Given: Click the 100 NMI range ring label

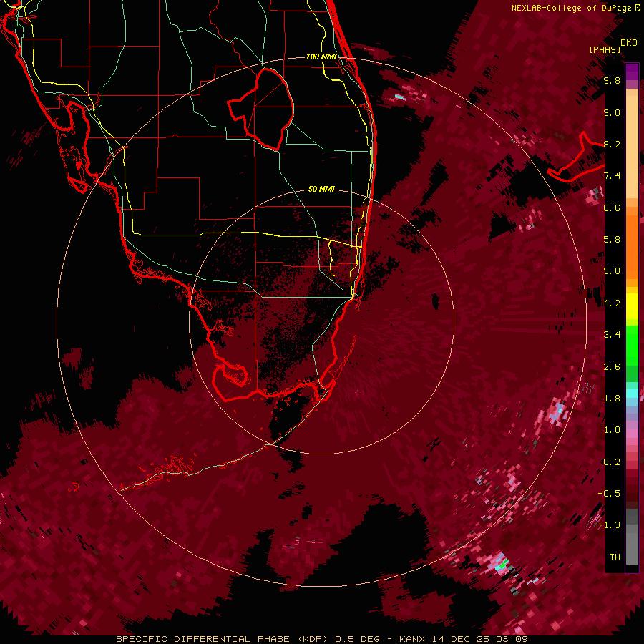Looking at the screenshot, I should [321, 57].
